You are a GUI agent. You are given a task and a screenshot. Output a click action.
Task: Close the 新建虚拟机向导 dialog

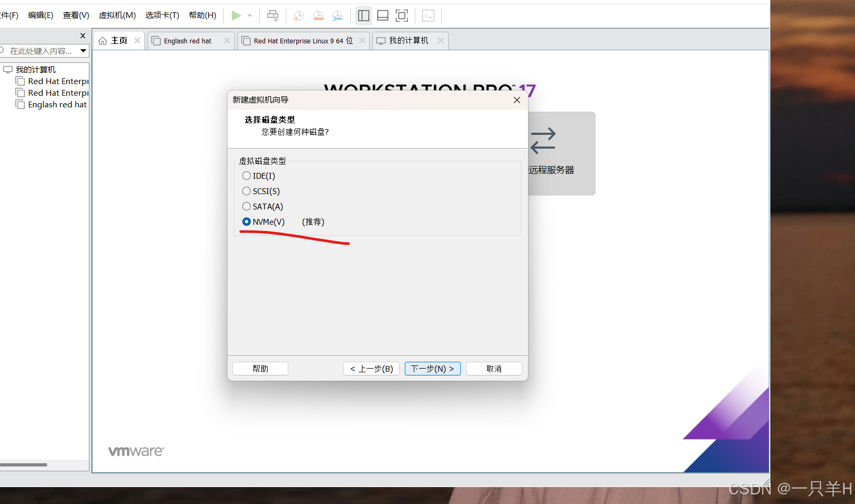(517, 100)
